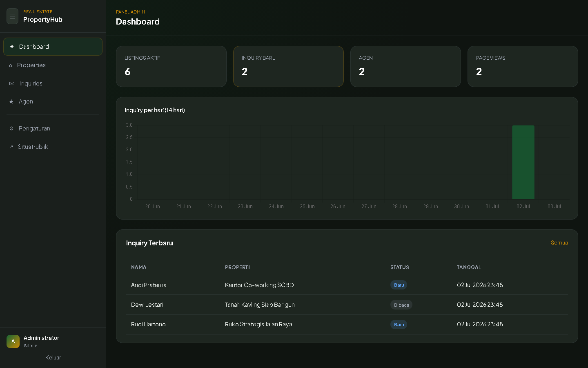This screenshot has height=368, width=588.
Task: Select the Listings Aktif stat card
Action: pyautogui.click(x=171, y=66)
